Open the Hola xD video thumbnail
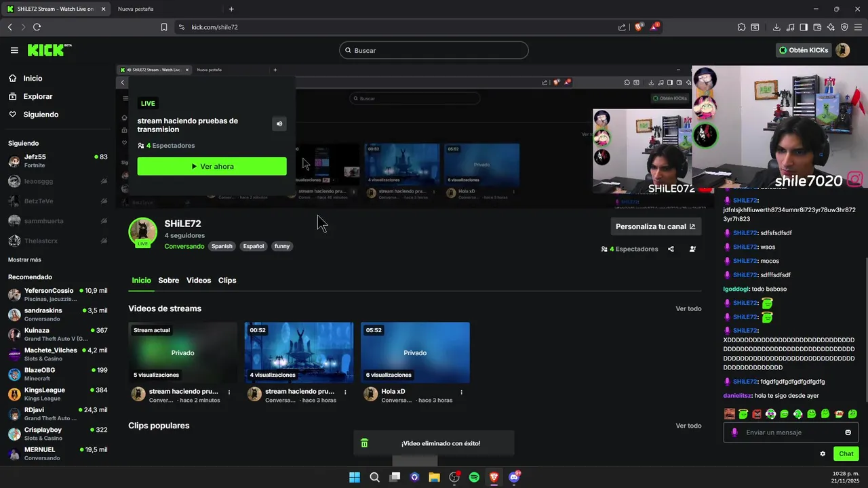Screen dimensions: 868x488 (415, 352)
